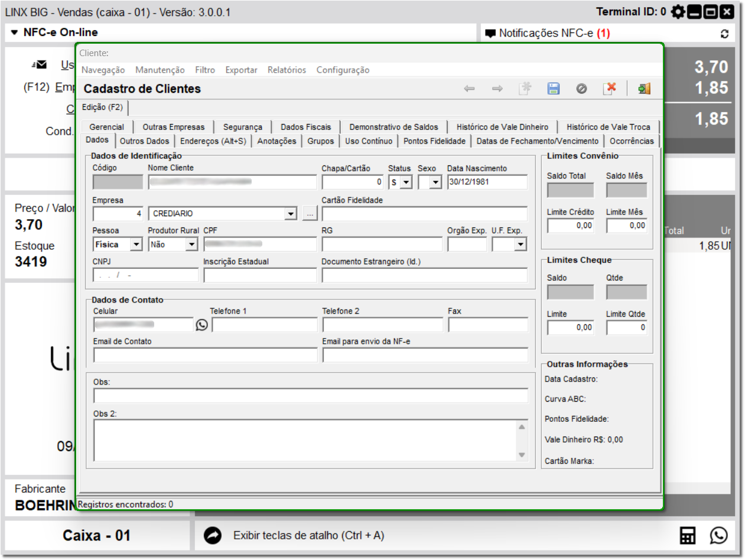Click the Cartão Fidelidade field
This screenshot has width=745, height=560.
[424, 214]
